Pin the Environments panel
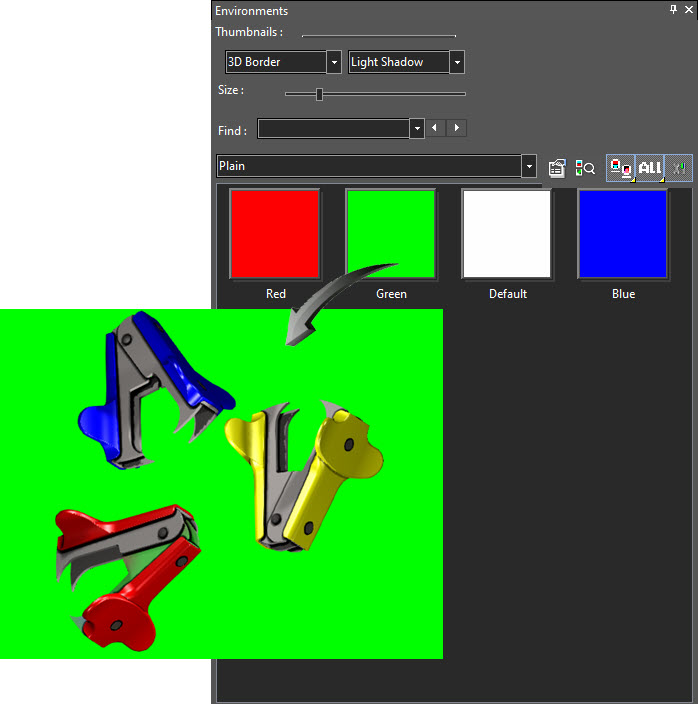 point(673,9)
